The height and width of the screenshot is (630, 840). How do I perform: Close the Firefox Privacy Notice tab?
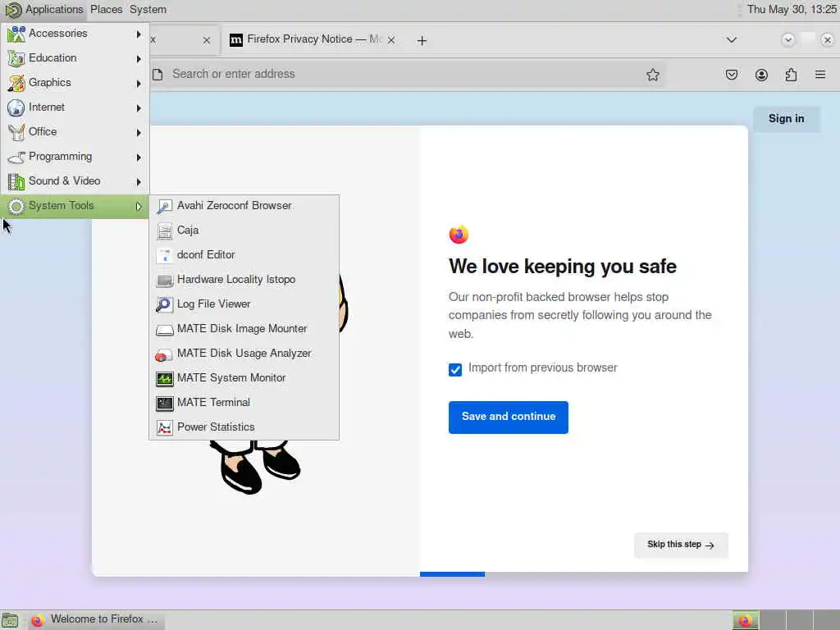tap(391, 40)
